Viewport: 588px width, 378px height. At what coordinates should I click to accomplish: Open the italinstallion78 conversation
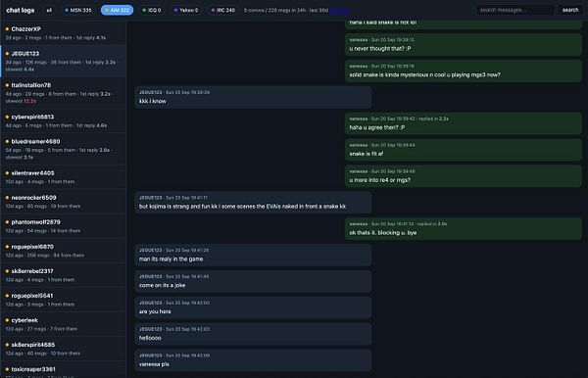pyautogui.click(x=63, y=93)
